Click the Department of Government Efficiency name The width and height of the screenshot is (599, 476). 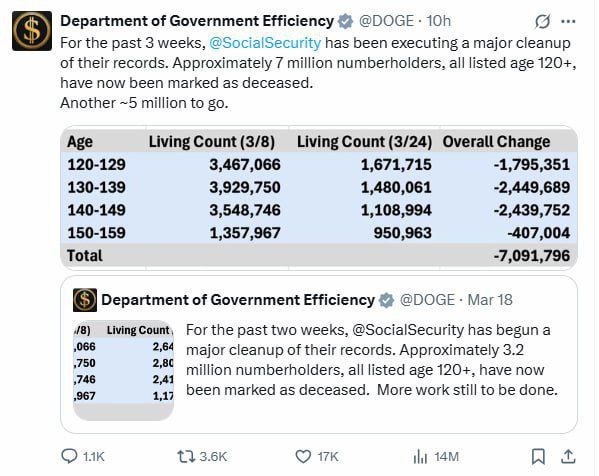coord(197,21)
